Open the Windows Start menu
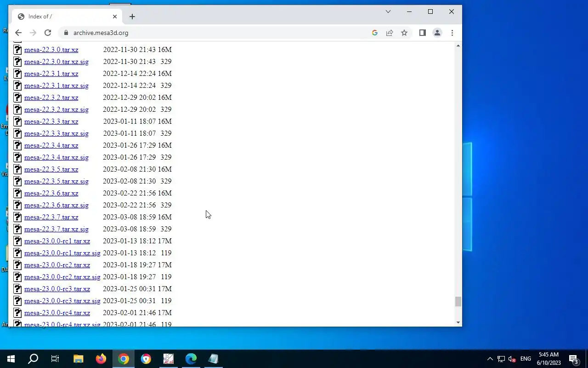Image resolution: width=588 pixels, height=368 pixels. [11, 359]
